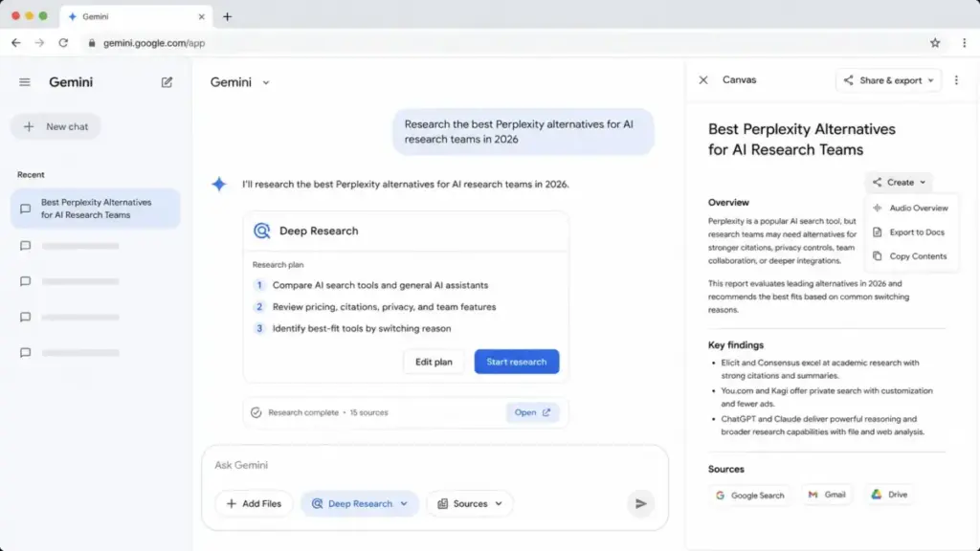This screenshot has height=551, width=980.
Task: Click the 'Sources' heading in Canvas
Action: tap(725, 469)
